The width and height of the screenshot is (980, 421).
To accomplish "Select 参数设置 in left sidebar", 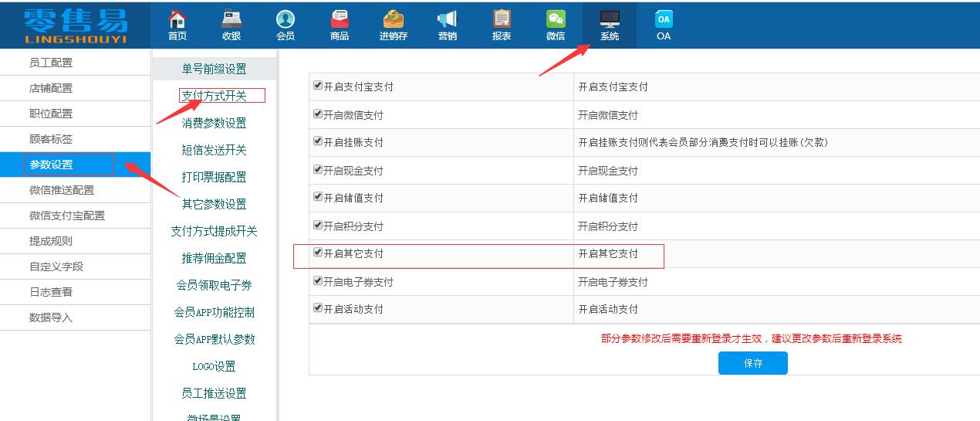I will coord(75,165).
